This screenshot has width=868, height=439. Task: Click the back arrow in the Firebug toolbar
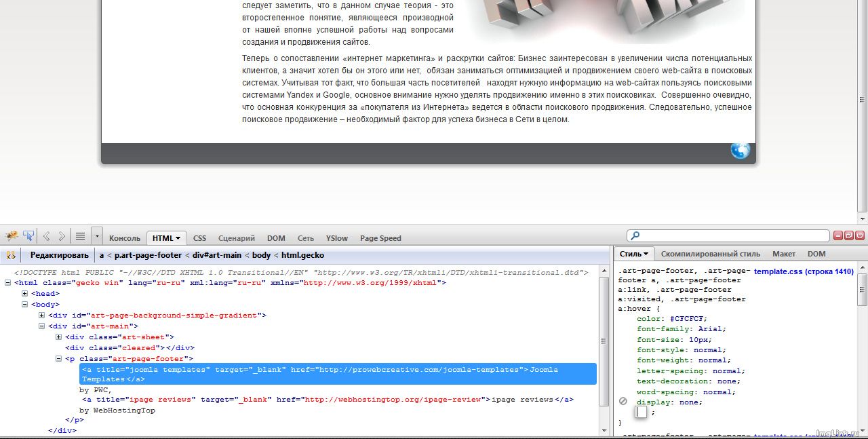point(47,237)
